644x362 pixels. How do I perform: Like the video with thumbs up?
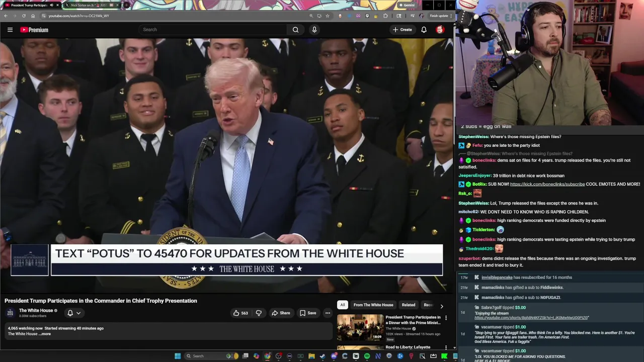(x=240, y=313)
